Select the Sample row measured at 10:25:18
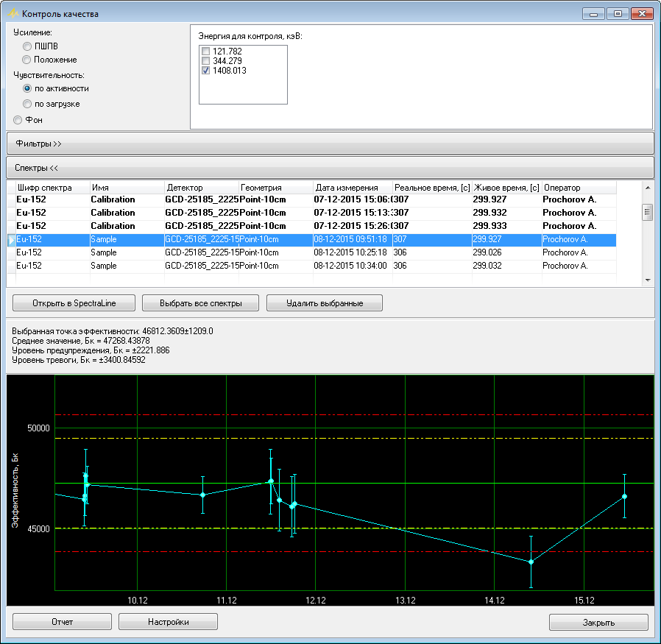 317,252
